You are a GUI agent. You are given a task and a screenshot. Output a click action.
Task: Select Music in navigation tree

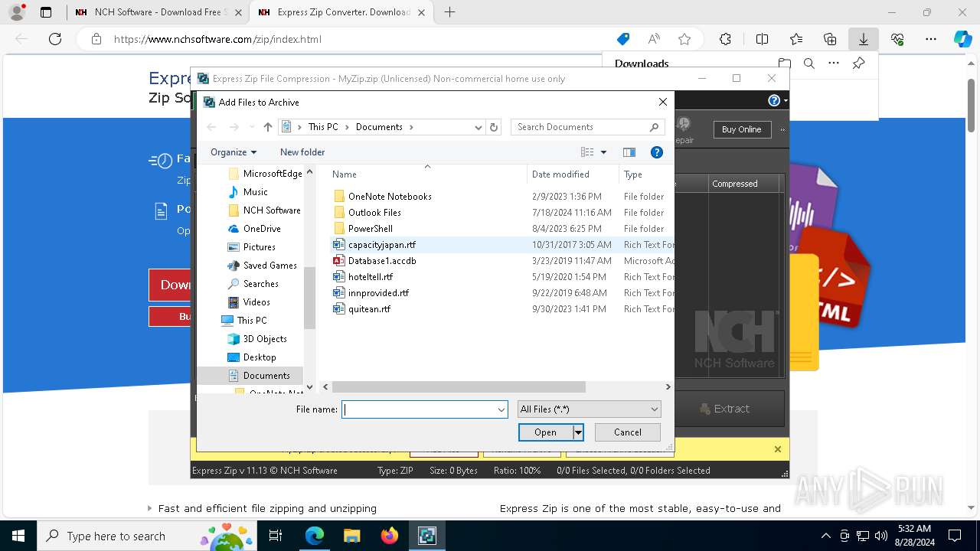tap(255, 192)
